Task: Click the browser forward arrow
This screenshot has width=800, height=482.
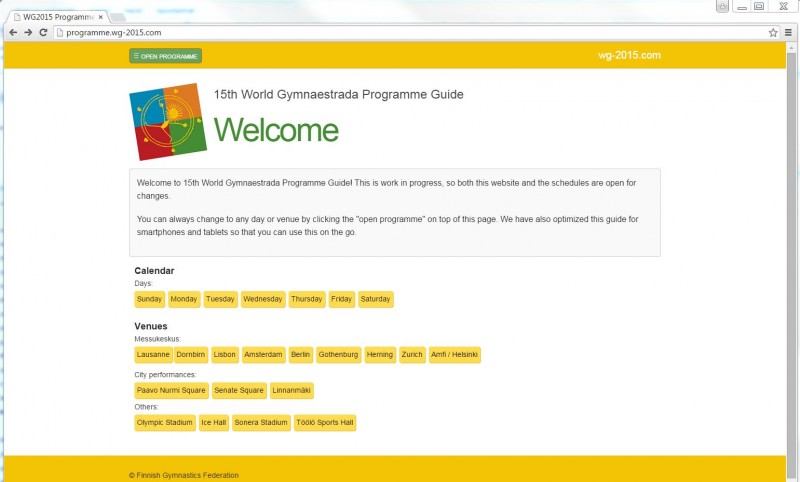Action: (28, 32)
